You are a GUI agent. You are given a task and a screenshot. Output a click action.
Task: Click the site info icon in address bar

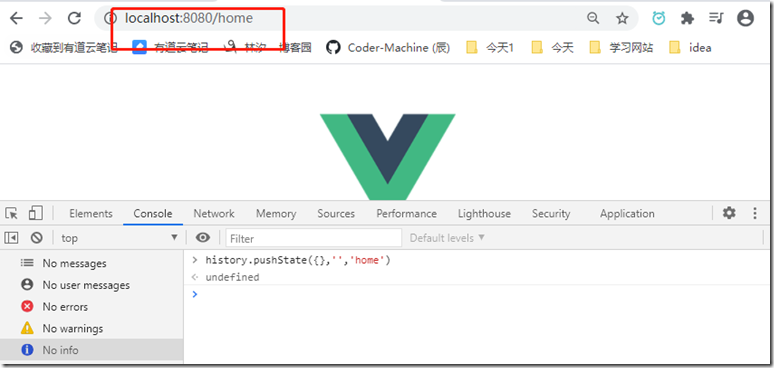(x=111, y=19)
